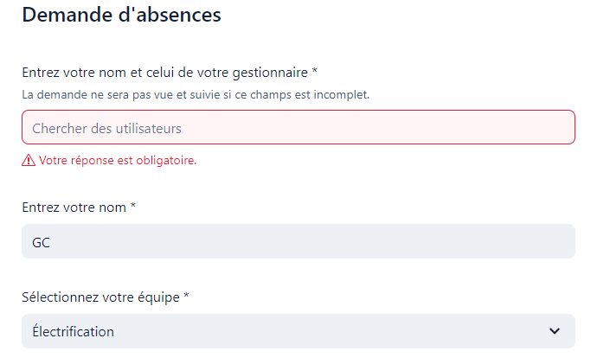Open the Électrification team combo box
The width and height of the screenshot is (610, 364).
pos(298,331)
